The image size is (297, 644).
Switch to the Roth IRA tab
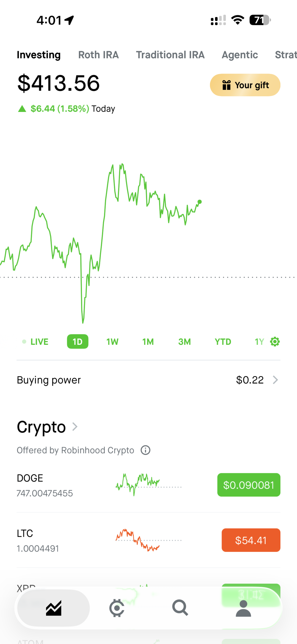click(x=98, y=55)
